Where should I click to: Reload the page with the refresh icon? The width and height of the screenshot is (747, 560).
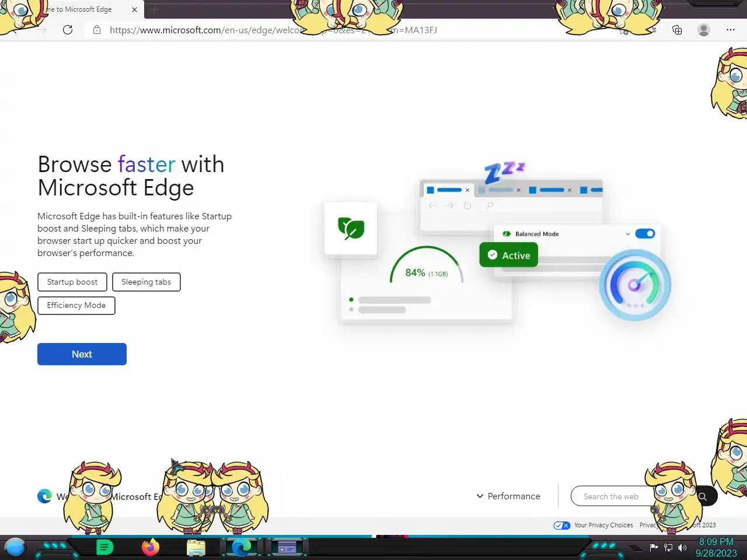click(68, 30)
